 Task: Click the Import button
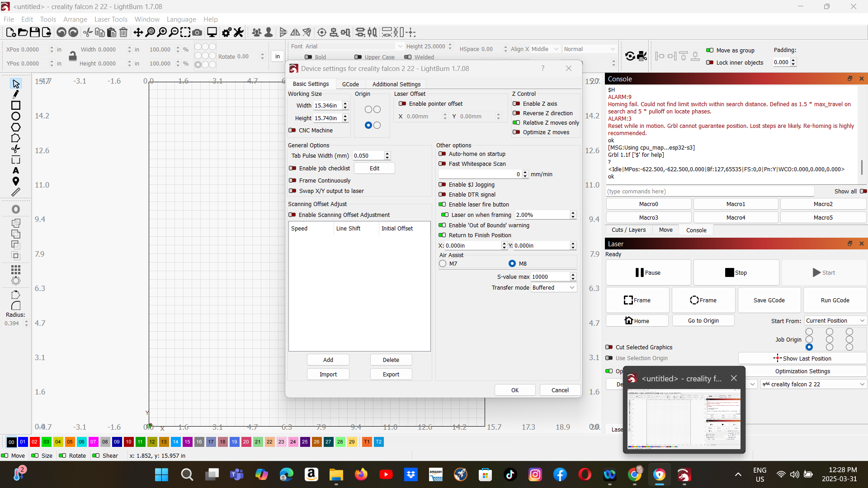click(328, 375)
